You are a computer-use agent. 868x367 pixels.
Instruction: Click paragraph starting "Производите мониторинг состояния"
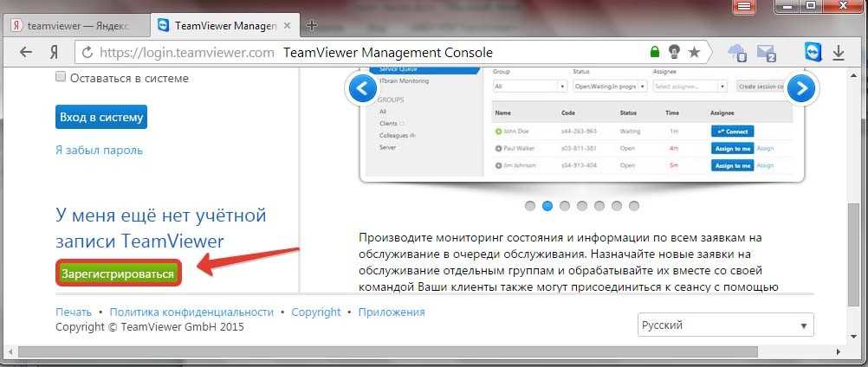(x=568, y=262)
